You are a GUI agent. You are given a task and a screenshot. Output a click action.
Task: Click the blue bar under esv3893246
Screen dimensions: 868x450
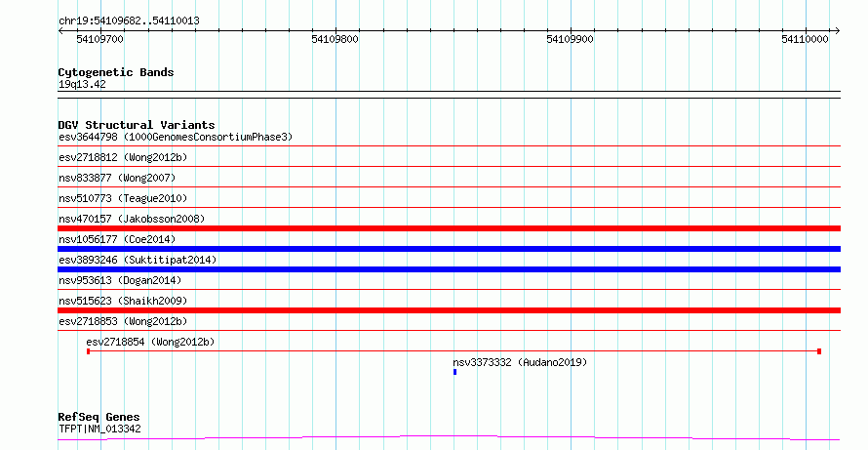click(449, 269)
